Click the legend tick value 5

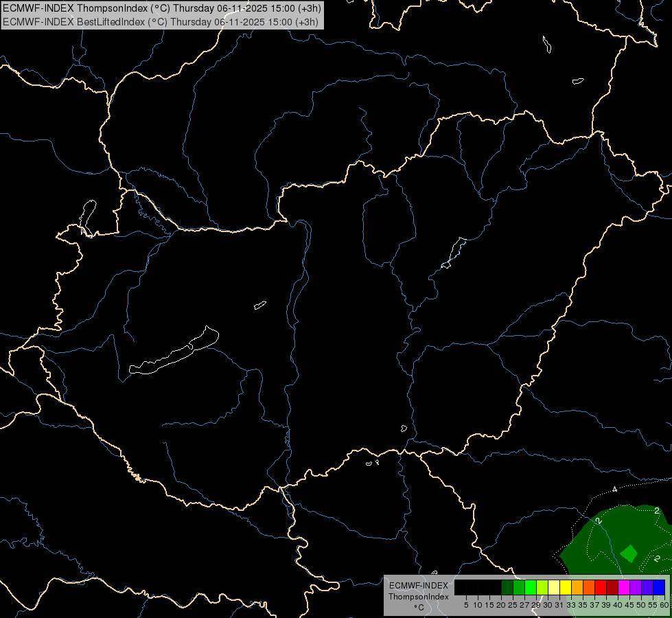(466, 605)
